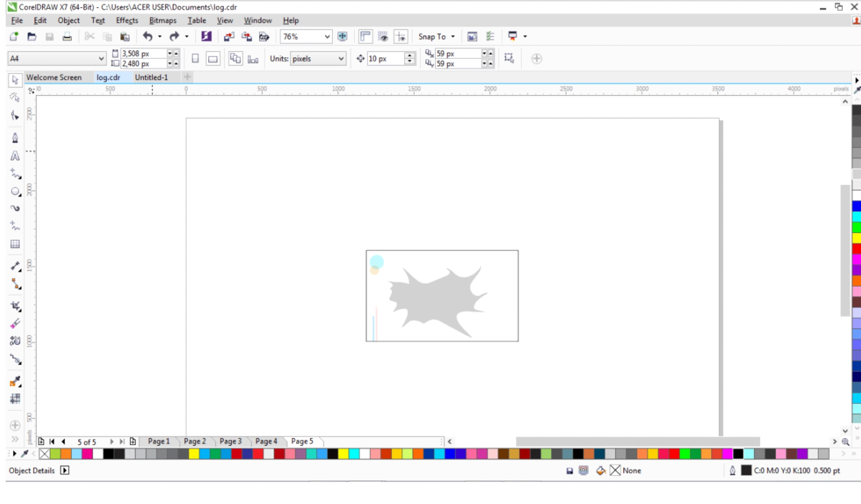Click the Print icon

click(x=67, y=36)
